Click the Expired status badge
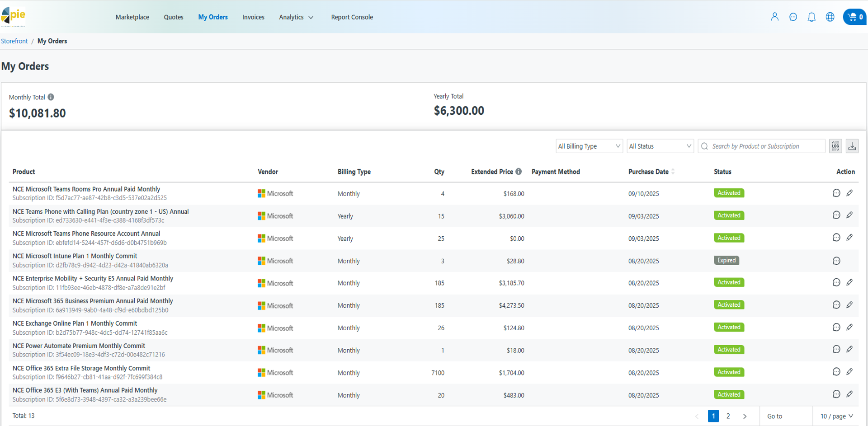This screenshot has height=426, width=868. (x=726, y=260)
